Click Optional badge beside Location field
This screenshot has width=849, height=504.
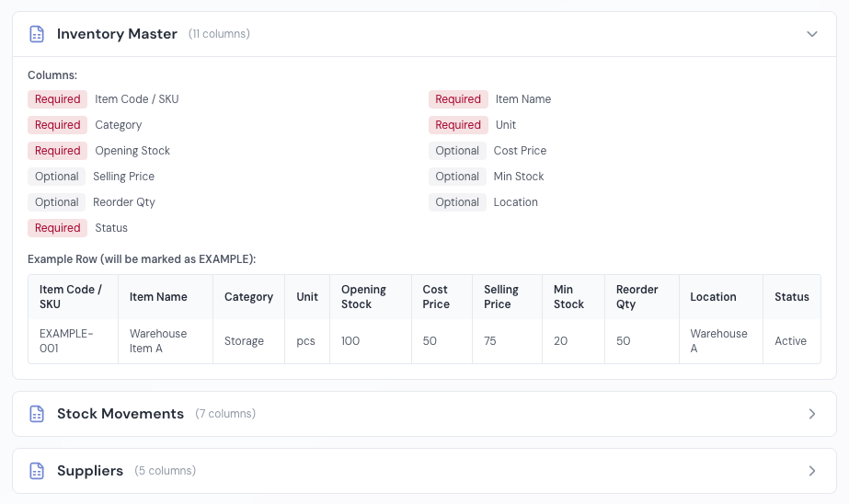coord(457,202)
